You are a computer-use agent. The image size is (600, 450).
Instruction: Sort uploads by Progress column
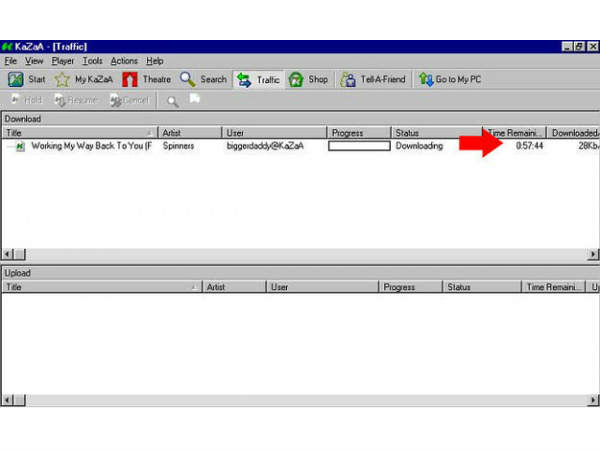[x=410, y=287]
